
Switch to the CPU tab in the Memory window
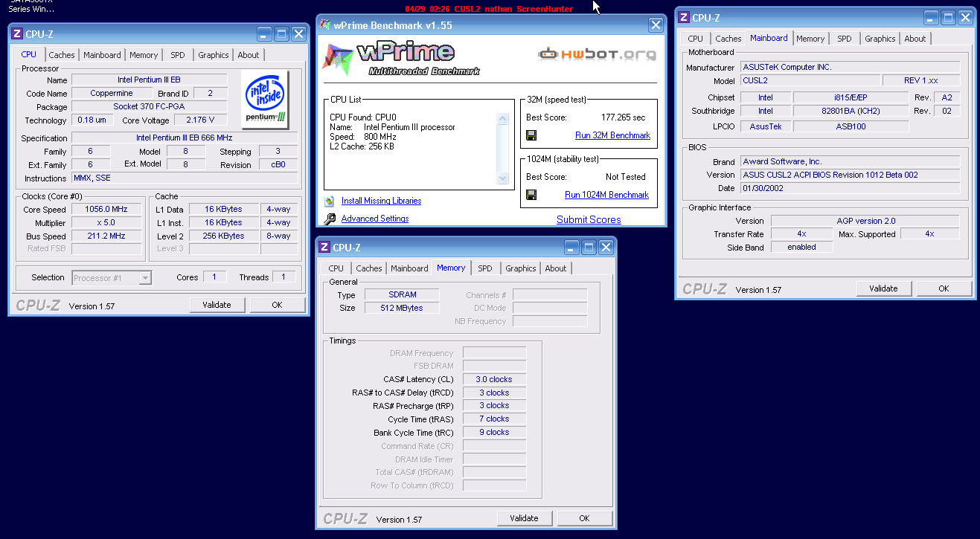[336, 268]
